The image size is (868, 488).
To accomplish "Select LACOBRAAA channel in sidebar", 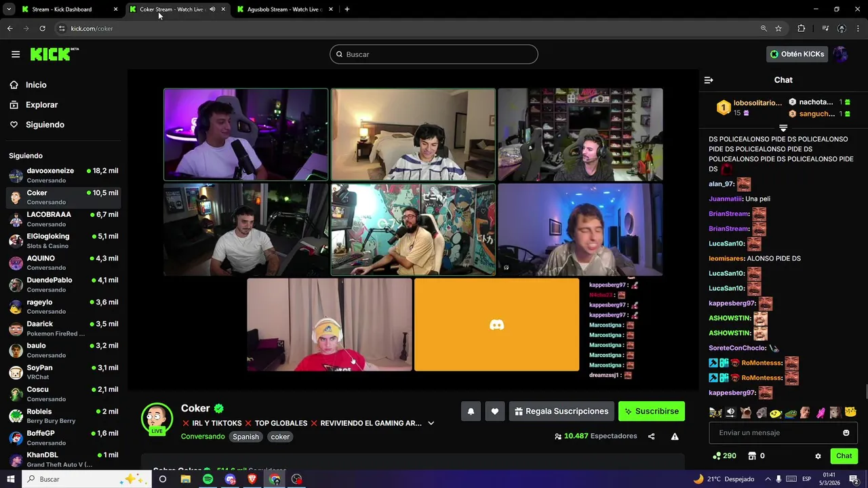I will (x=63, y=219).
